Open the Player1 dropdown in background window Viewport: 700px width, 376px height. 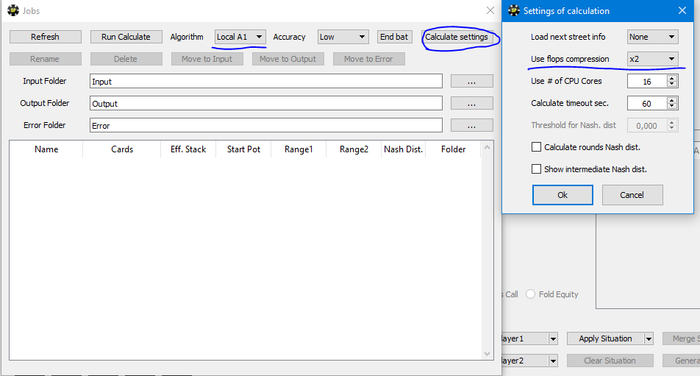pyautogui.click(x=553, y=338)
